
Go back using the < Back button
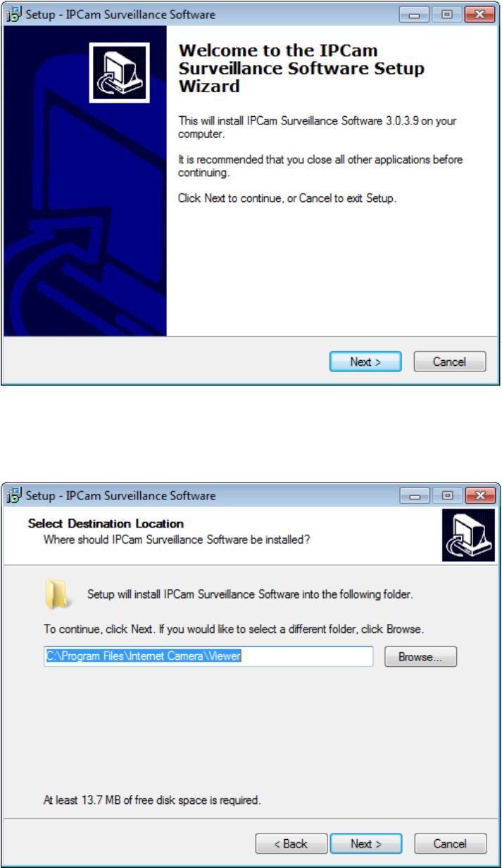[291, 843]
